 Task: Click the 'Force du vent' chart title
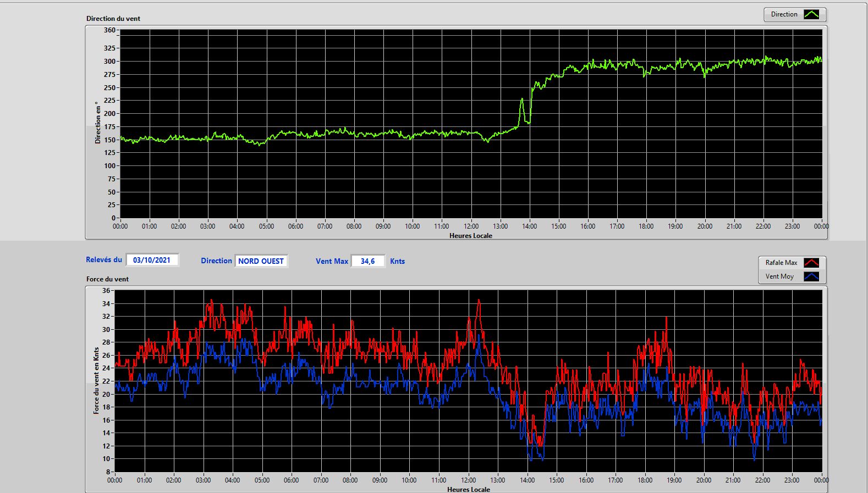click(x=107, y=279)
